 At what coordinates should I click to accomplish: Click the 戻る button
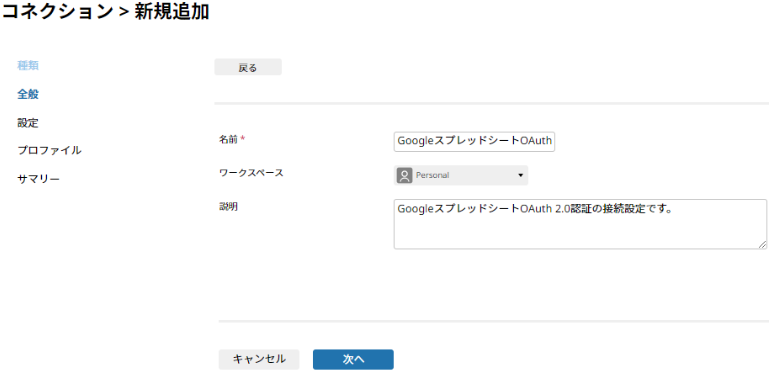pyautogui.click(x=248, y=68)
